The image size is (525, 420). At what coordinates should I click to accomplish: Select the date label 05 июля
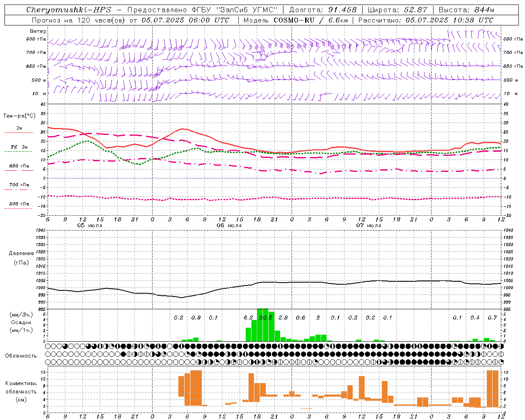90,226
